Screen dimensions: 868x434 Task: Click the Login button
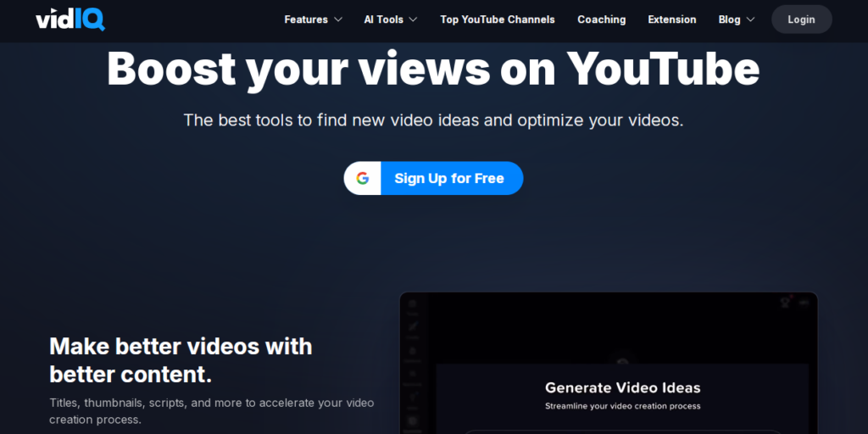pyautogui.click(x=802, y=19)
